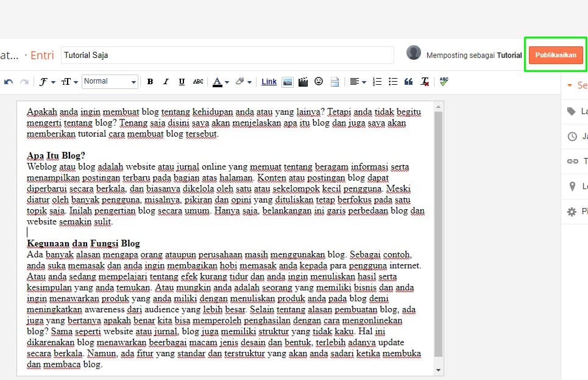Toggle bold formatting

click(150, 82)
